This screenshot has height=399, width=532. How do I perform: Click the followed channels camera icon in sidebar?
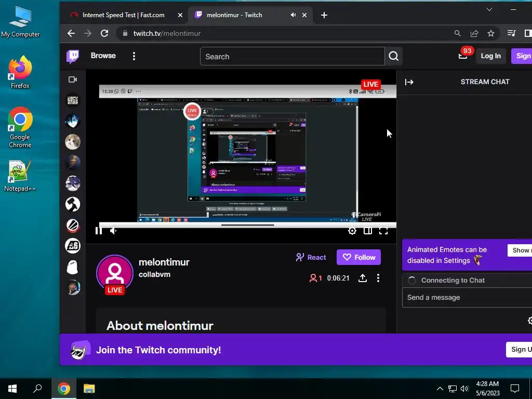73,79
